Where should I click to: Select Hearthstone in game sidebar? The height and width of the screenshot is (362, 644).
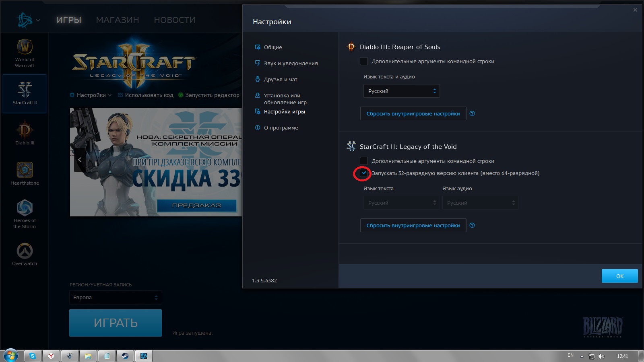[25, 173]
